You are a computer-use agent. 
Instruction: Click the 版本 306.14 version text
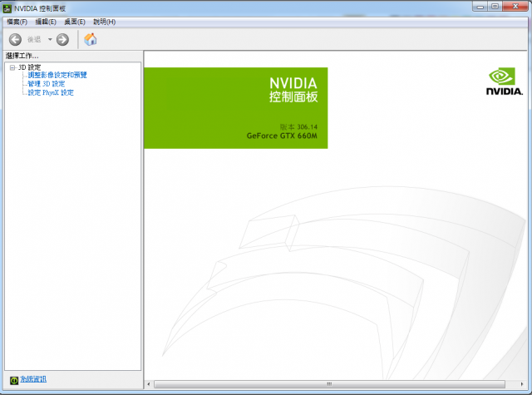point(298,127)
